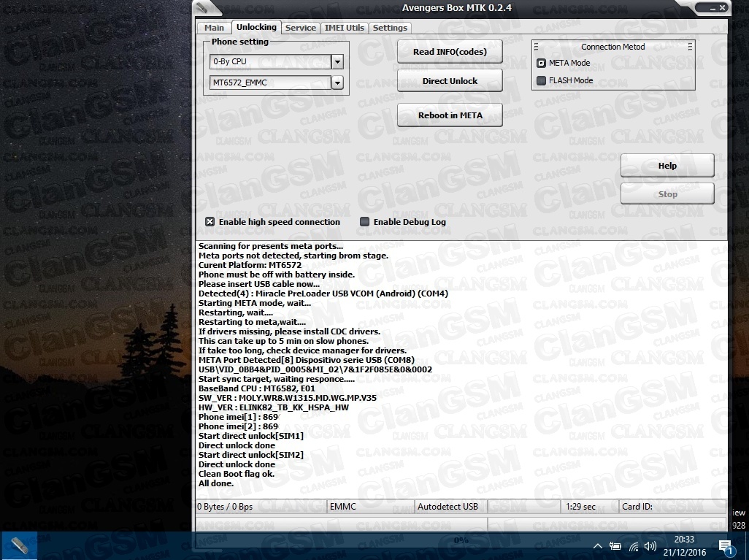Click log line 'This can take up to 5 min on slow phones.'
Screen dimensions: 749x560
[284, 341]
